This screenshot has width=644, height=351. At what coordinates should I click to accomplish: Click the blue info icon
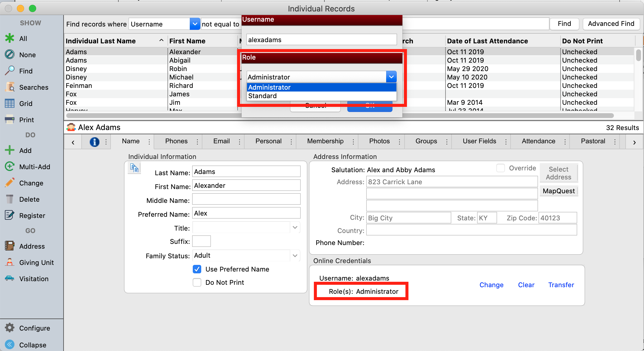pyautogui.click(x=94, y=141)
